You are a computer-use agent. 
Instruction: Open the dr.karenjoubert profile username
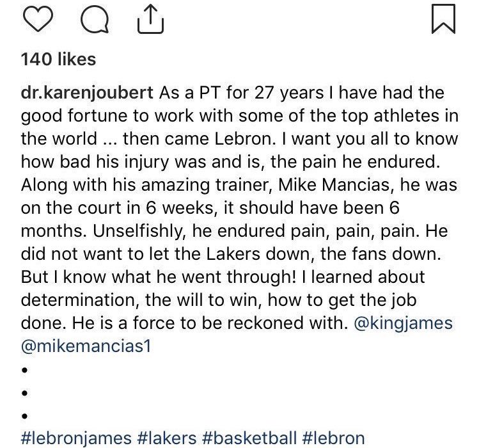87,93
